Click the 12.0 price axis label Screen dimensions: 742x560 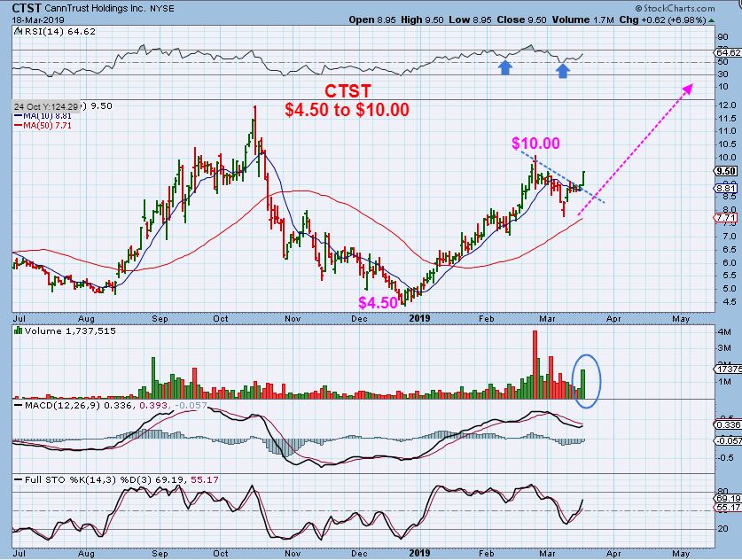tap(727, 105)
